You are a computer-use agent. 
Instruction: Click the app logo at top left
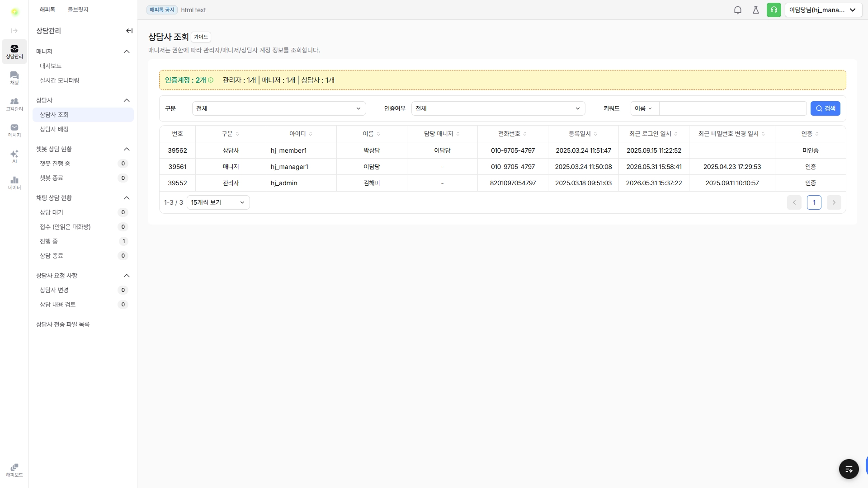pyautogui.click(x=15, y=12)
